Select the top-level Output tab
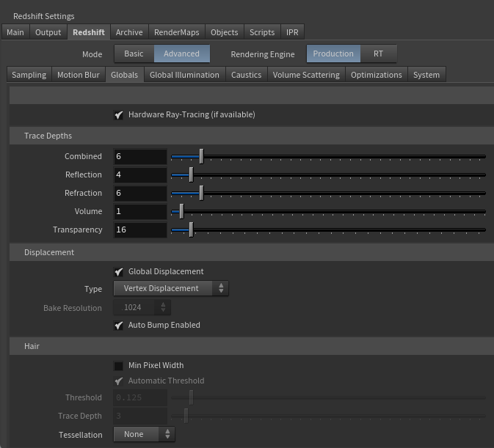The height and width of the screenshot is (448, 494). 48,32
